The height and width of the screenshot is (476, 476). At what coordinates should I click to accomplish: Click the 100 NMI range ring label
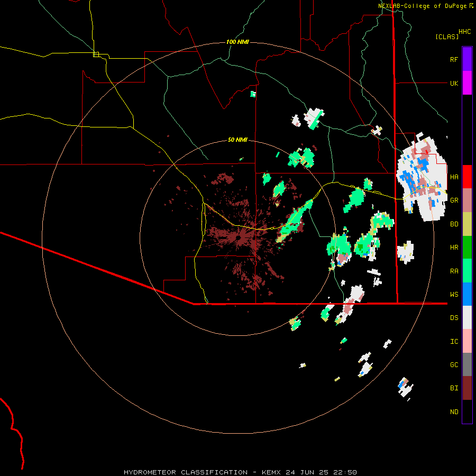pyautogui.click(x=237, y=42)
